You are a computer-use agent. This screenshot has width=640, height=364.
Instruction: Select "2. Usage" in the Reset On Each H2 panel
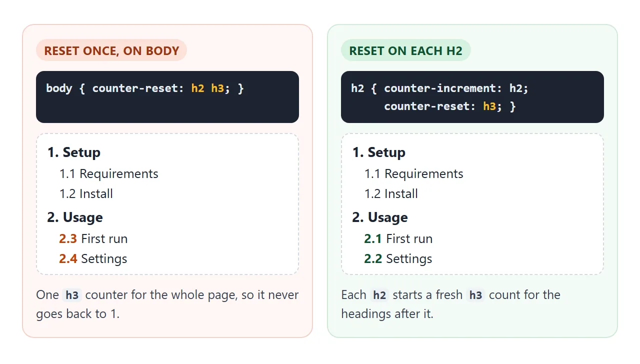point(380,217)
